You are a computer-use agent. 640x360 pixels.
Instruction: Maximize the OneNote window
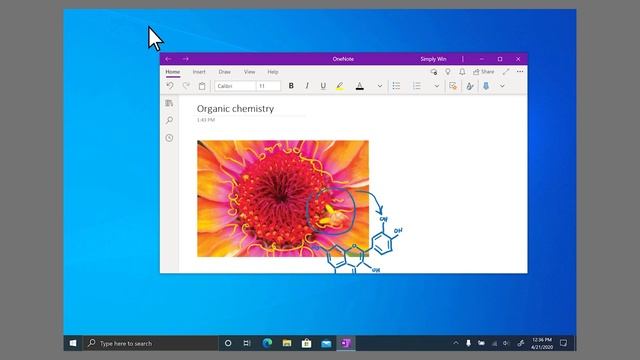pos(500,59)
